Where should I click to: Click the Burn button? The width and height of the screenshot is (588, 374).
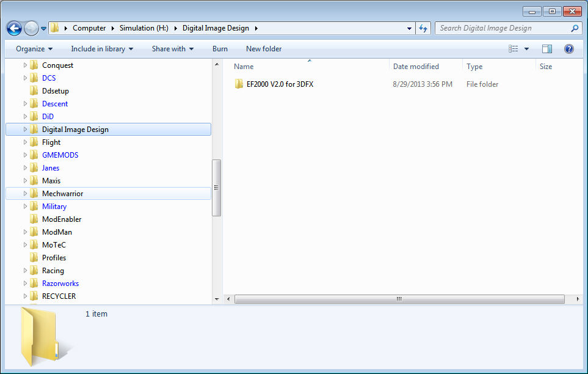(x=220, y=49)
